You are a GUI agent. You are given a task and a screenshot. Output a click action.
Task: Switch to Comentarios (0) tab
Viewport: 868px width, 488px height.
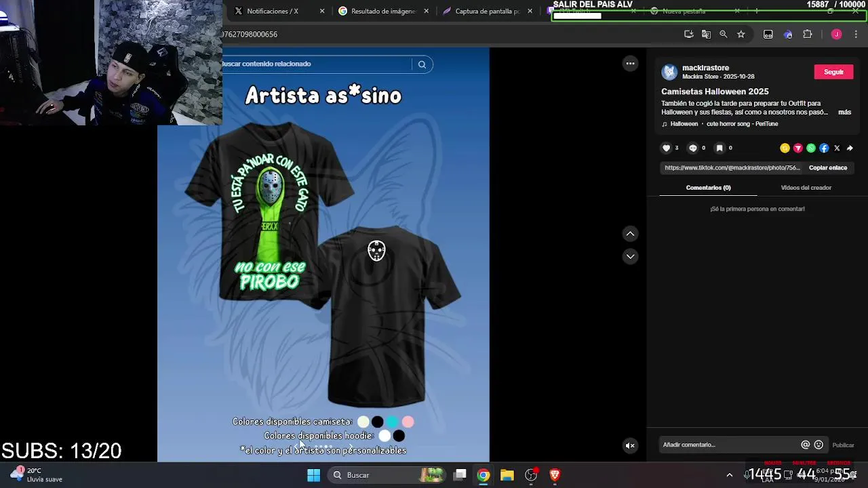(708, 188)
